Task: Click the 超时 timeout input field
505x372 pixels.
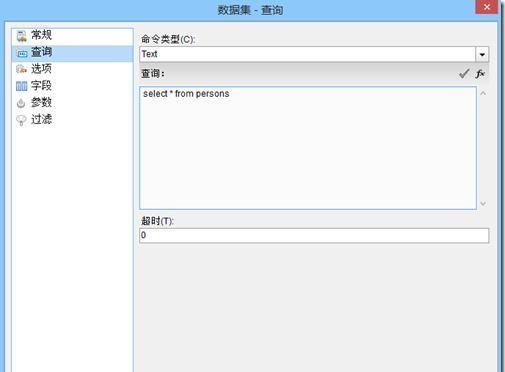Action: click(314, 235)
